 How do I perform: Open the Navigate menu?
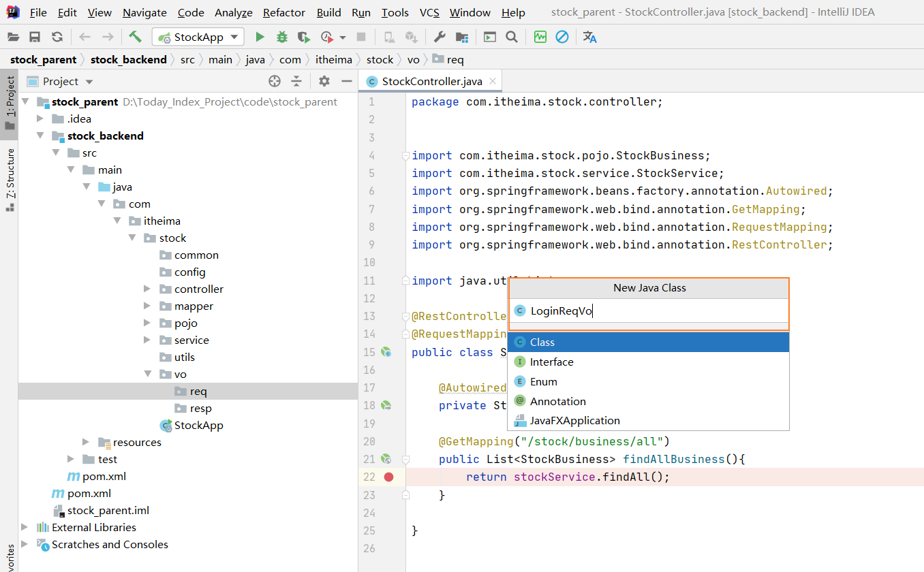coord(144,12)
